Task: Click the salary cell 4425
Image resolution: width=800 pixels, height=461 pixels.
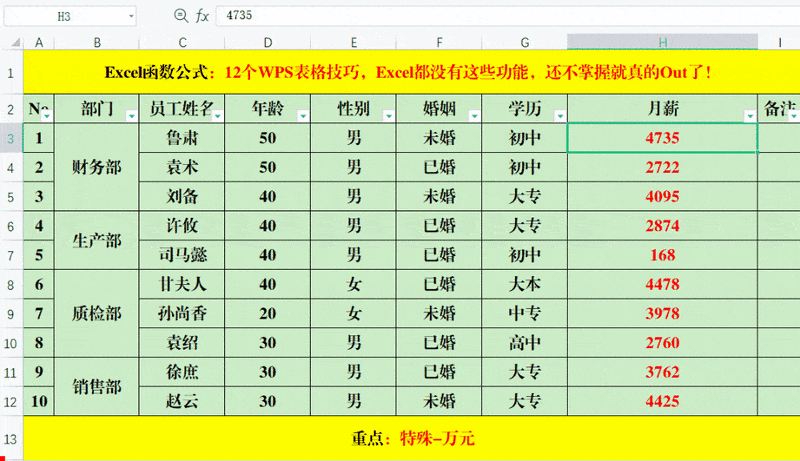Action: pos(662,401)
